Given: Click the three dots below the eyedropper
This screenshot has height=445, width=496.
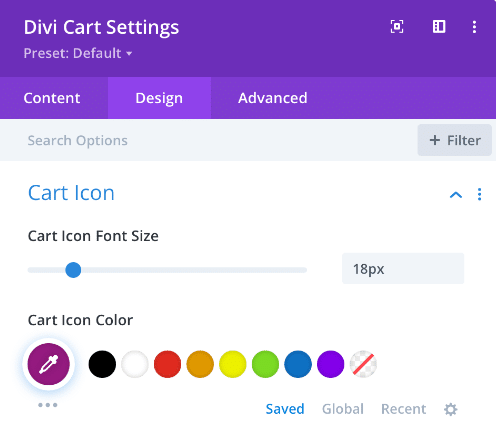Looking at the screenshot, I should coord(48,405).
